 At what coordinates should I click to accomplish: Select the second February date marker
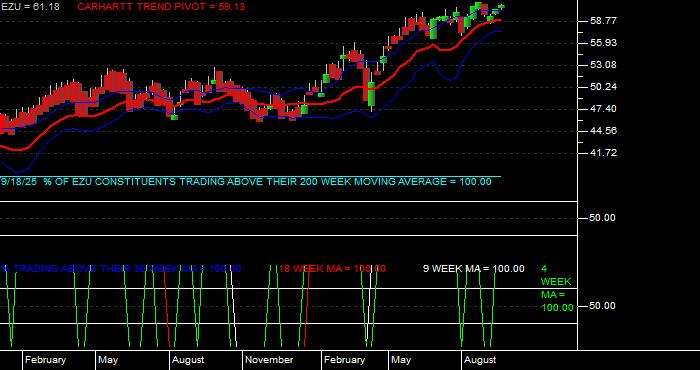pos(344,360)
